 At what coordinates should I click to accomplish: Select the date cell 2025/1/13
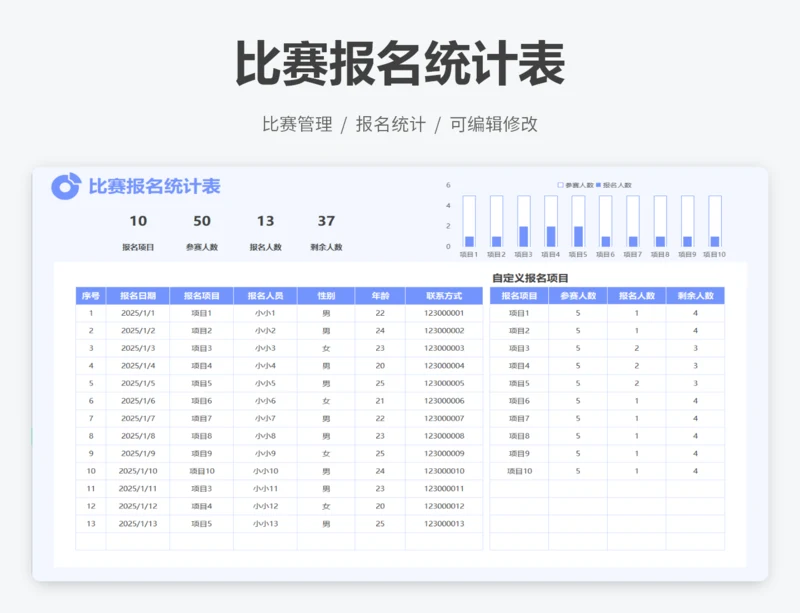pos(138,523)
